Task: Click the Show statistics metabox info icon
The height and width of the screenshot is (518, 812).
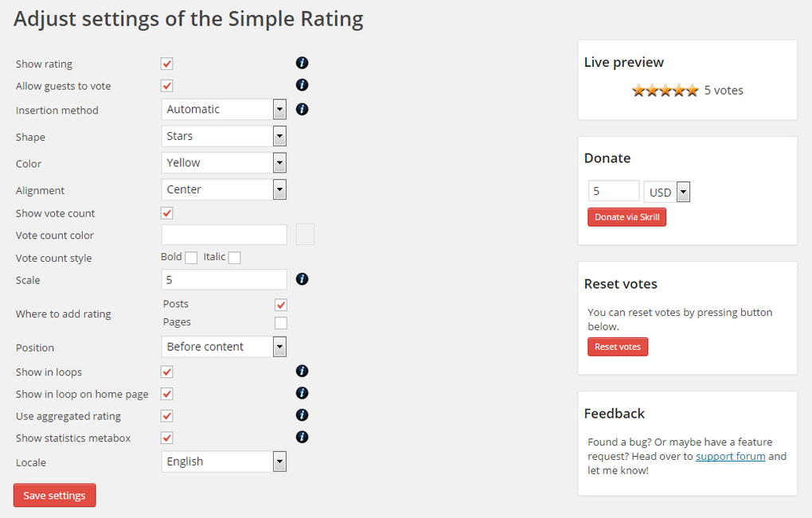Action: pyautogui.click(x=302, y=437)
